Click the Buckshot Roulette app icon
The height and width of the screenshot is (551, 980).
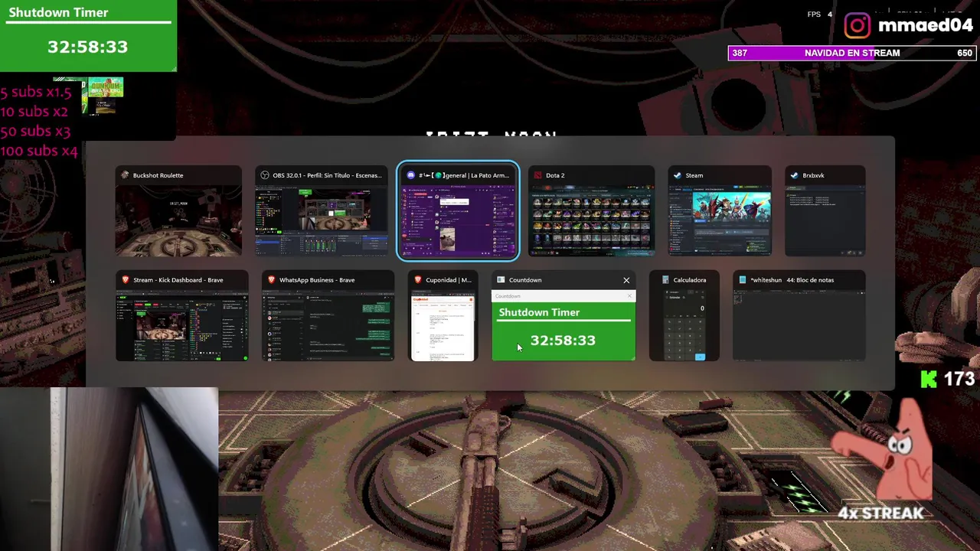coord(125,175)
